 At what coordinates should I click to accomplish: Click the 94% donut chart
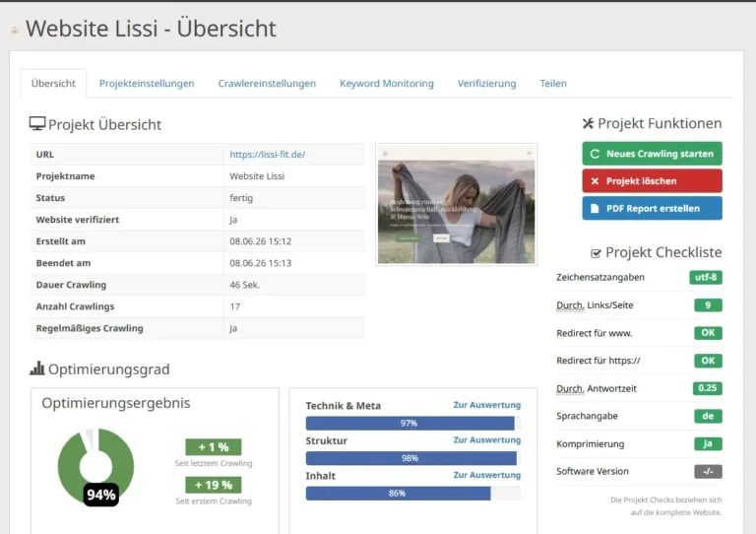click(x=95, y=466)
